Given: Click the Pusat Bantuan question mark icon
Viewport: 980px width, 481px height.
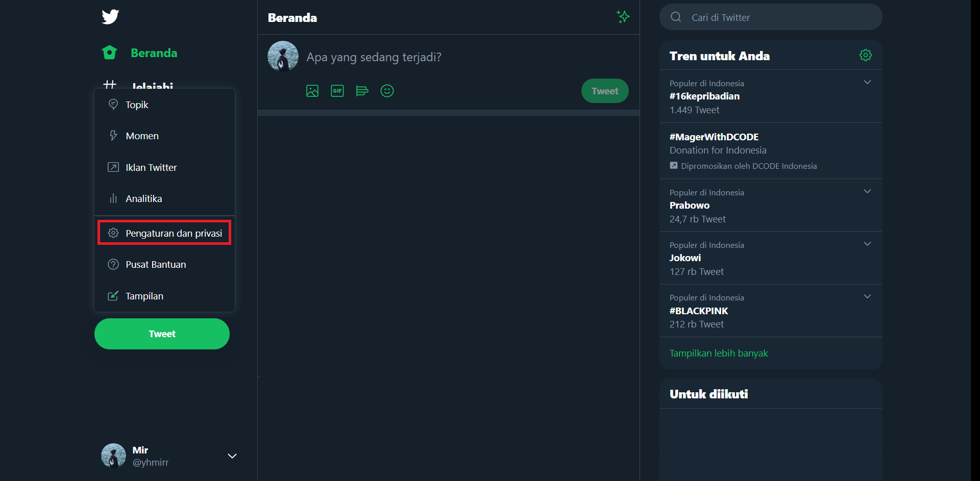Looking at the screenshot, I should pyautogui.click(x=113, y=264).
